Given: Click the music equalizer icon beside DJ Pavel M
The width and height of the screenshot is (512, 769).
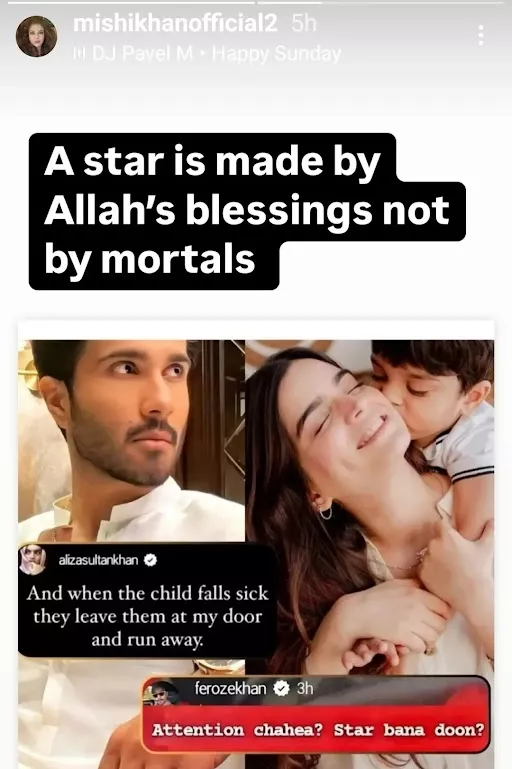Looking at the screenshot, I should coord(78,53).
